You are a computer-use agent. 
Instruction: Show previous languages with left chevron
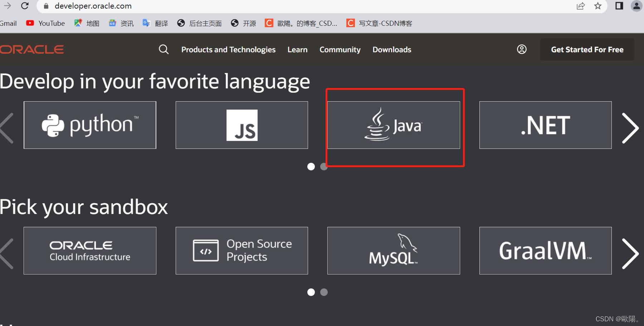click(x=6, y=128)
